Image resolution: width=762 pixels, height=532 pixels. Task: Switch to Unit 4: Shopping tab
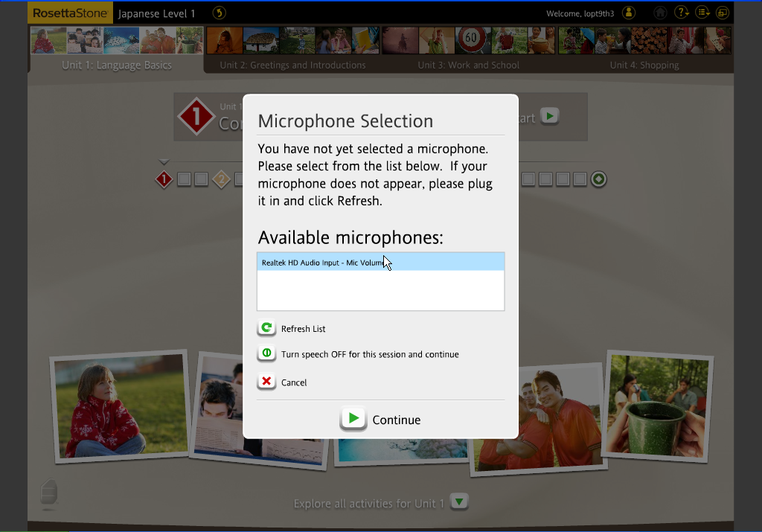pos(644,65)
